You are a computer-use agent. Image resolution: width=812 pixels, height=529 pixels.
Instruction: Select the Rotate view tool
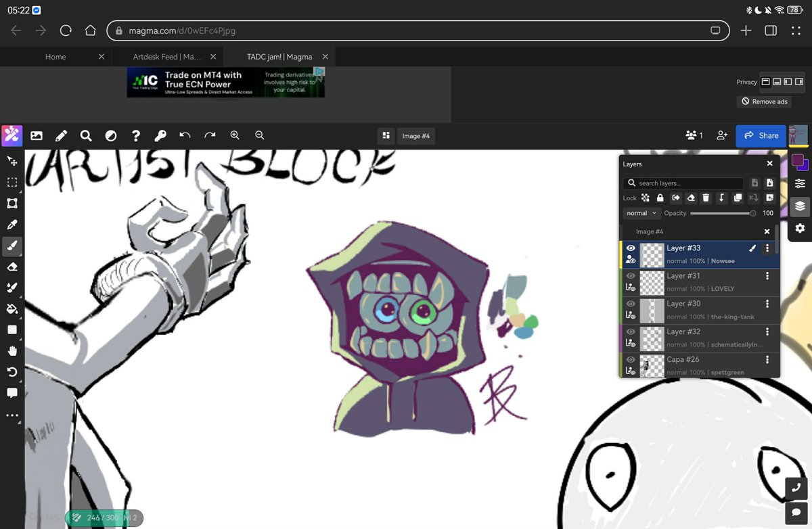click(x=12, y=371)
